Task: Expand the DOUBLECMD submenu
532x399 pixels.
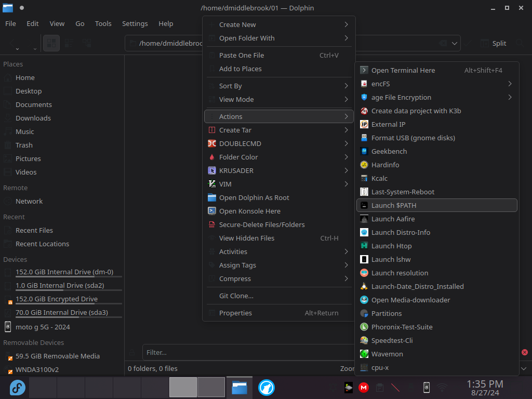Action: pyautogui.click(x=278, y=143)
